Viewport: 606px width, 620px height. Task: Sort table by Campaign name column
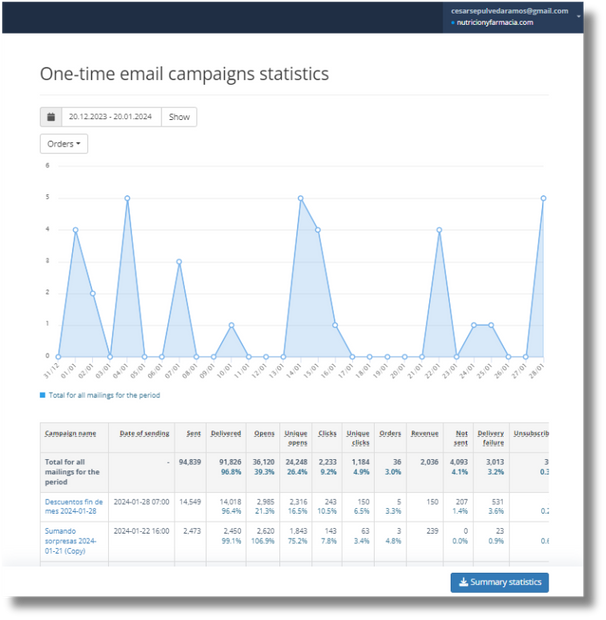point(70,433)
